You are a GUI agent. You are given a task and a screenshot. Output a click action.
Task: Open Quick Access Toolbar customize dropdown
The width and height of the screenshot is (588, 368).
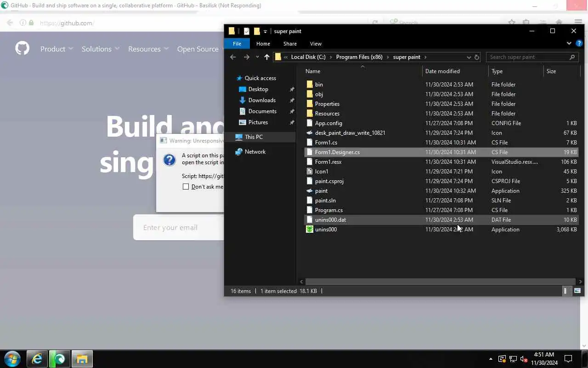point(265,31)
